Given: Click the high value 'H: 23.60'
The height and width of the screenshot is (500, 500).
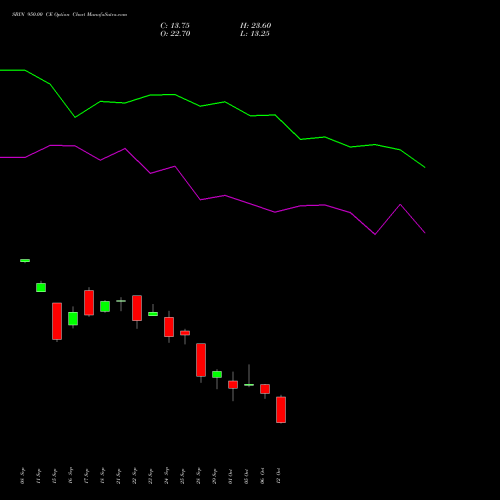Looking at the screenshot, I should click(x=256, y=26).
